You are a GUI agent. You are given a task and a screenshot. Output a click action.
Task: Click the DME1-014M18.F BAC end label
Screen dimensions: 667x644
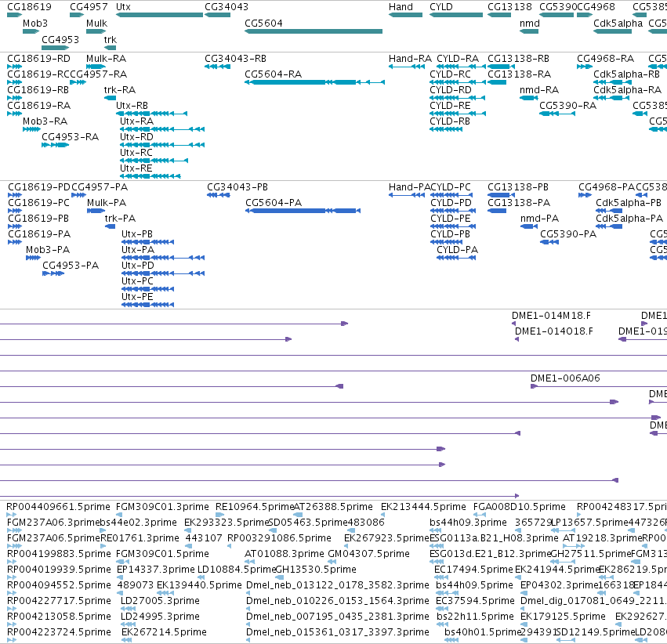coord(551,316)
